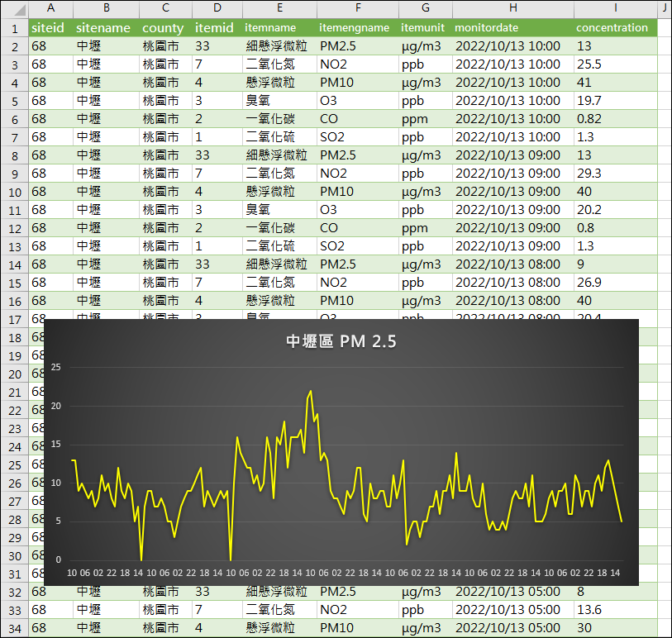
Task: Click the county header cell
Action: click(x=165, y=28)
